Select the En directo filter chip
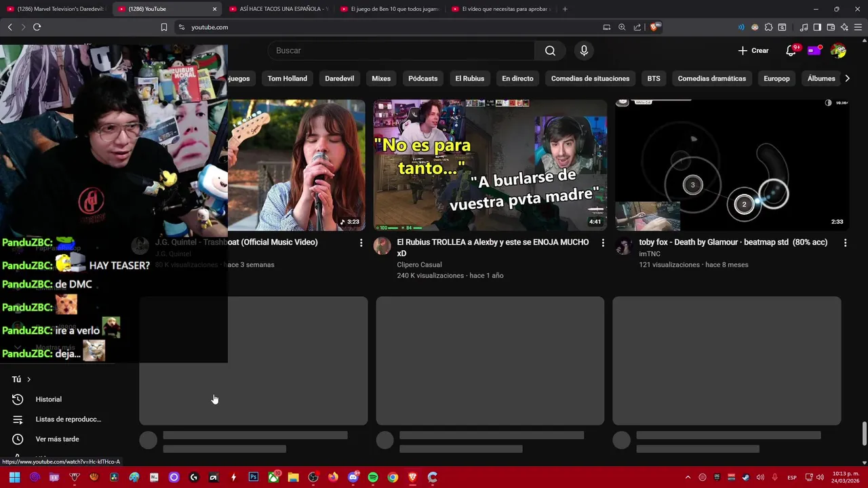Viewport: 868px width, 488px height. pyautogui.click(x=517, y=79)
